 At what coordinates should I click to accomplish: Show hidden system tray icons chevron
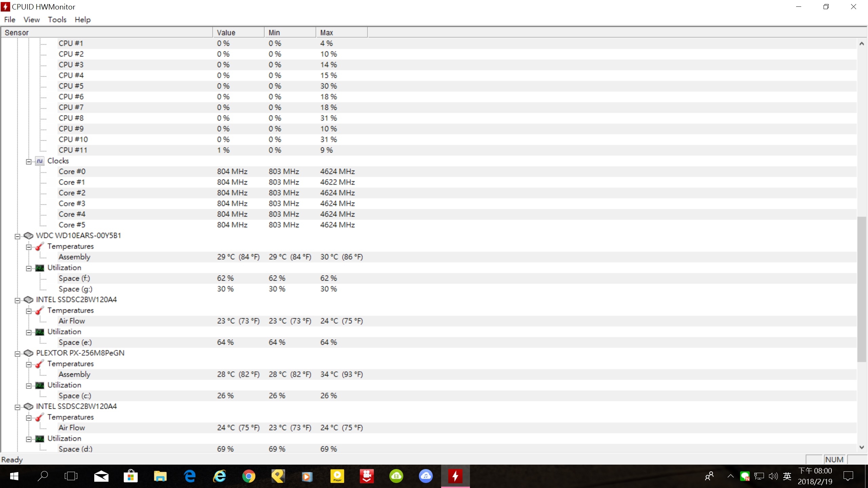click(x=730, y=476)
